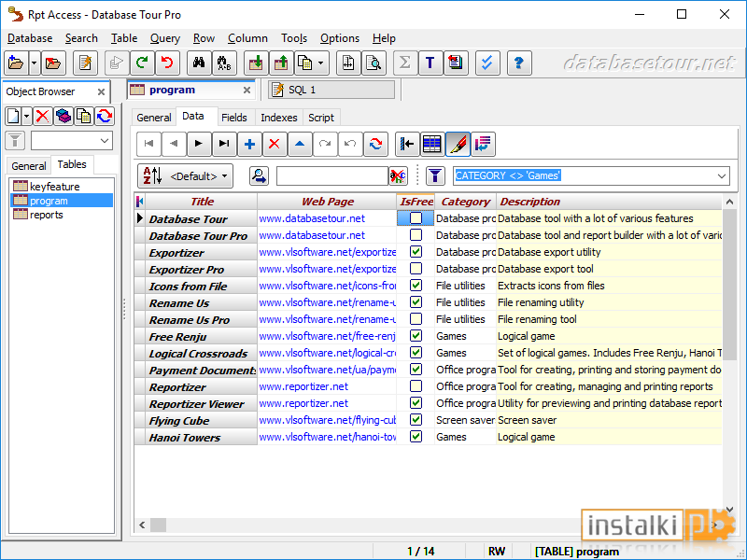Check IsFree for Reportizer row
Screen dimensions: 747x560
pos(416,386)
